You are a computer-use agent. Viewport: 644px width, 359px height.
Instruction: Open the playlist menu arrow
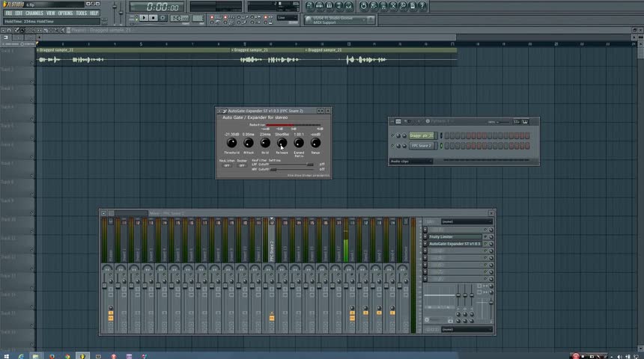pyautogui.click(x=3, y=30)
